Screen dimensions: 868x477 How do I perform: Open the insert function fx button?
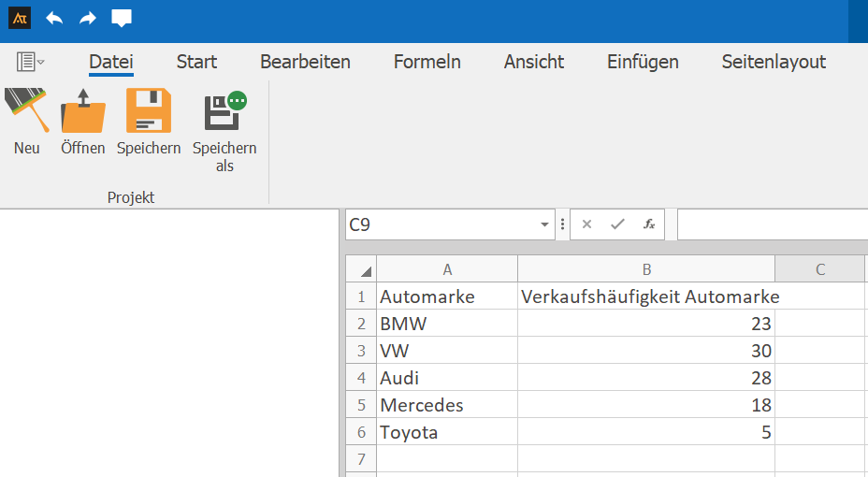tap(648, 224)
